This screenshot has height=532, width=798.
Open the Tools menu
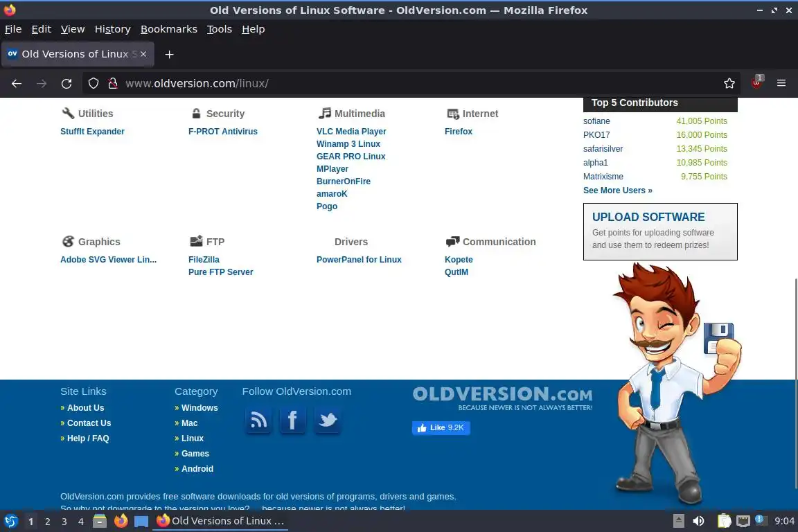point(220,29)
